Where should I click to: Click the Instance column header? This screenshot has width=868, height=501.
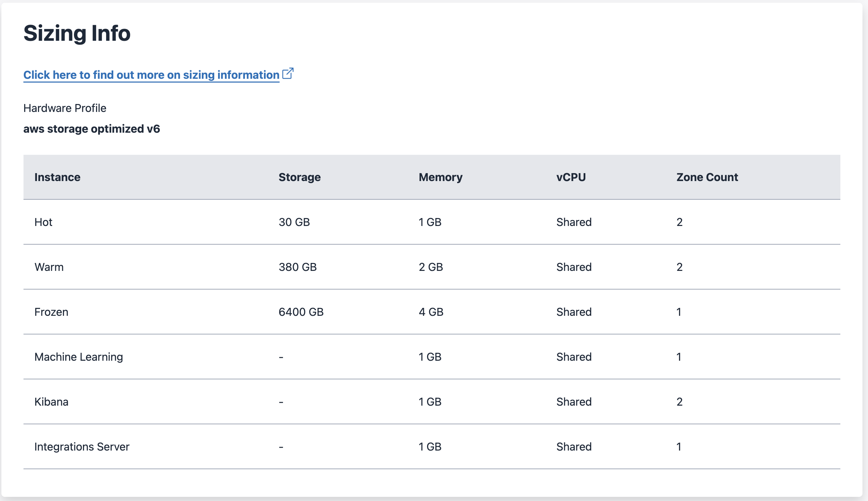57,177
